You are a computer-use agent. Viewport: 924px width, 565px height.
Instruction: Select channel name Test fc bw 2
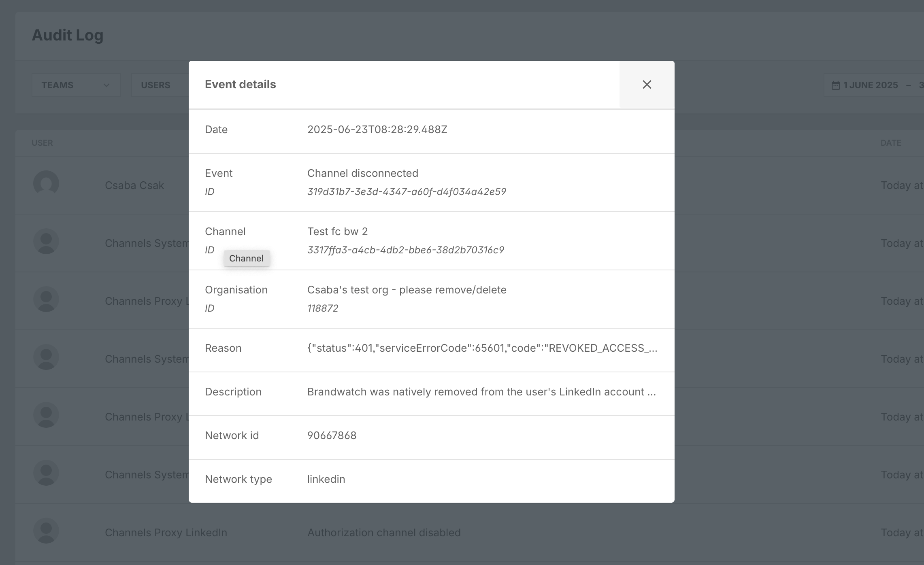(x=337, y=232)
